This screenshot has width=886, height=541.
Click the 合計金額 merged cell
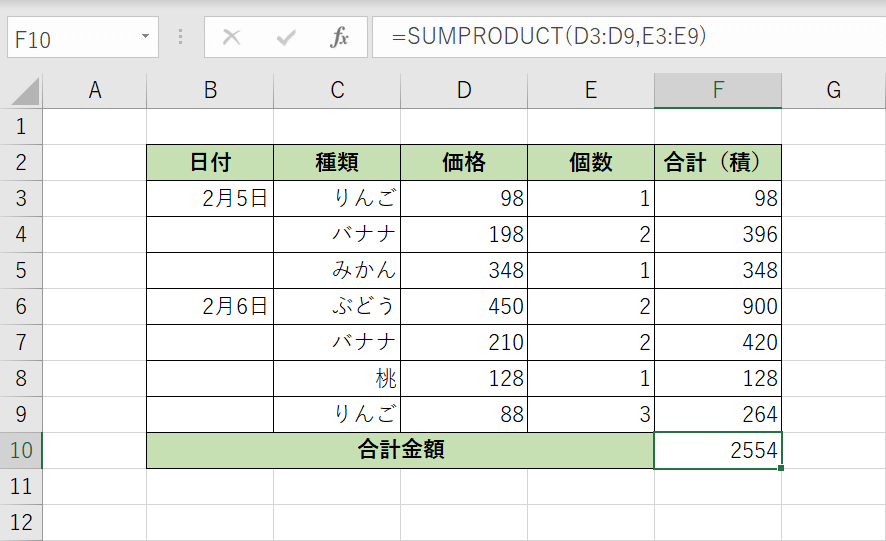tap(400, 450)
